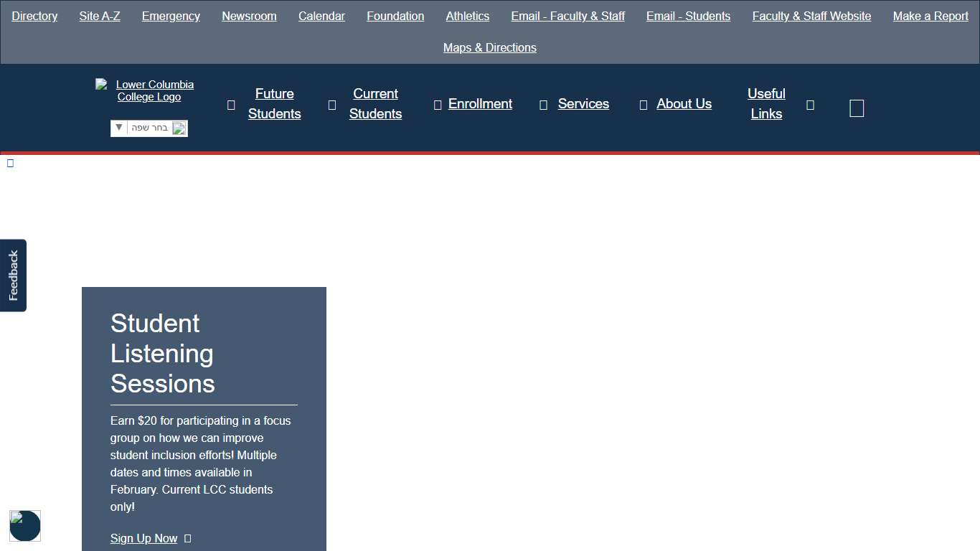Click the icon next to Enrollment
The image size is (980, 551).
coord(438,104)
